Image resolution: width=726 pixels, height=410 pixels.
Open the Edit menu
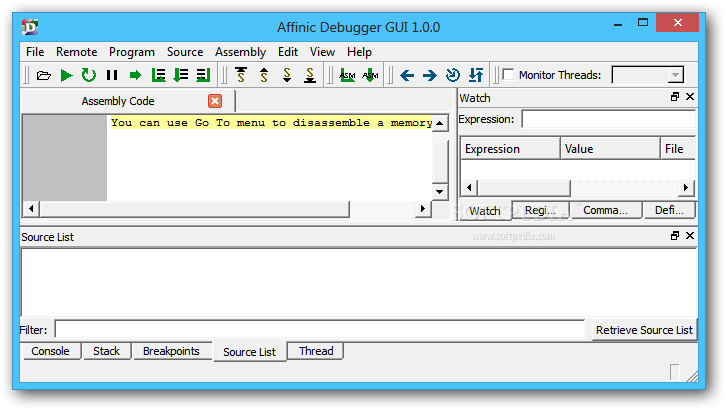coord(288,52)
